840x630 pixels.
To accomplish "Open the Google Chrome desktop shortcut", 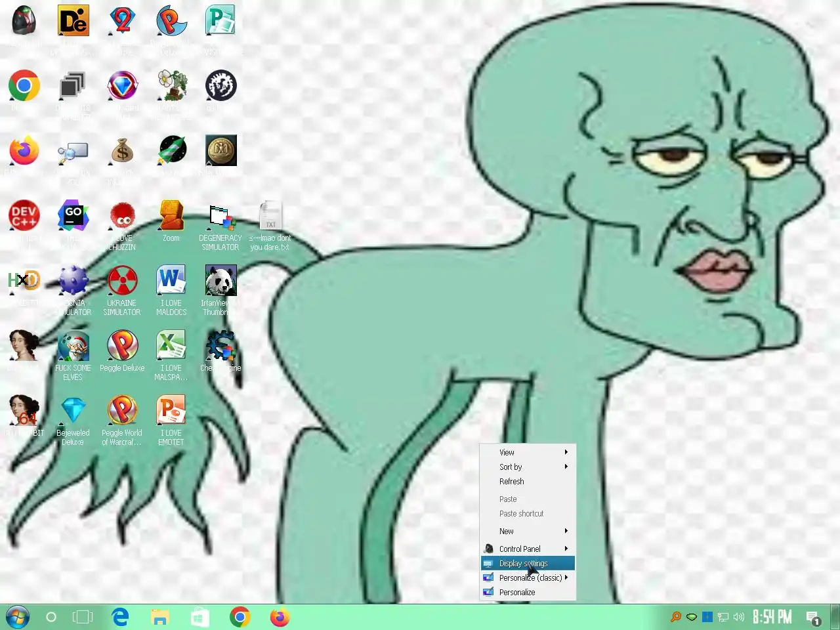I will (x=24, y=86).
